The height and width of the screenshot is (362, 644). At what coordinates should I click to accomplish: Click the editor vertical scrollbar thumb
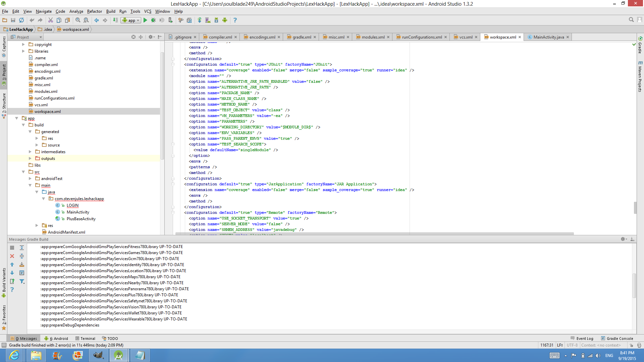(x=635, y=207)
